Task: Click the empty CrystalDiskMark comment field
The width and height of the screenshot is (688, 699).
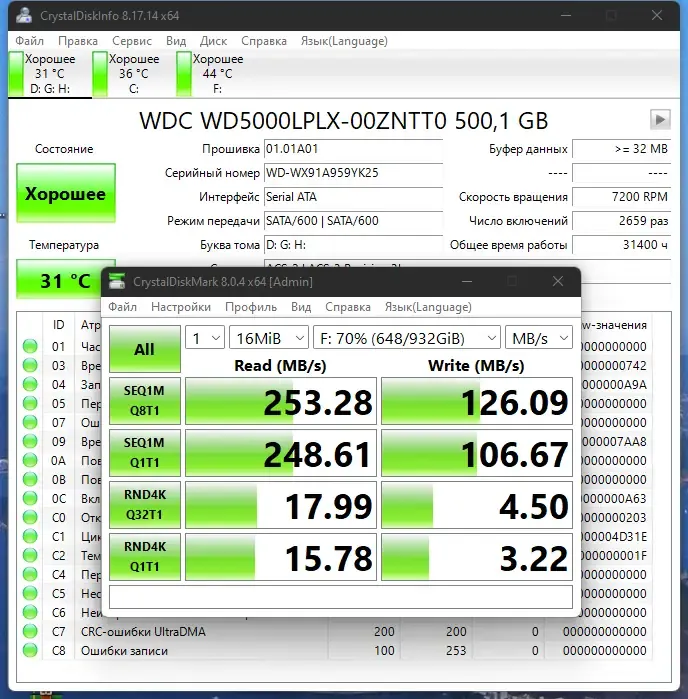Action: click(x=341, y=597)
